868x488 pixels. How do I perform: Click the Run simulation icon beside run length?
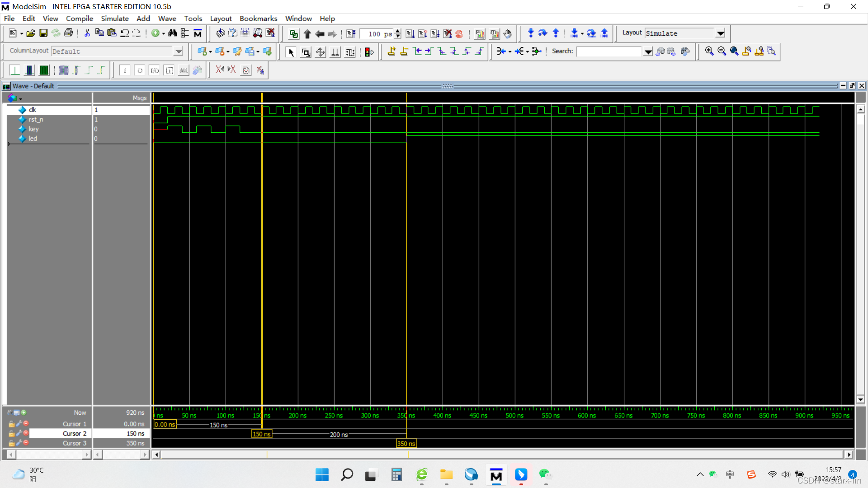(x=410, y=34)
